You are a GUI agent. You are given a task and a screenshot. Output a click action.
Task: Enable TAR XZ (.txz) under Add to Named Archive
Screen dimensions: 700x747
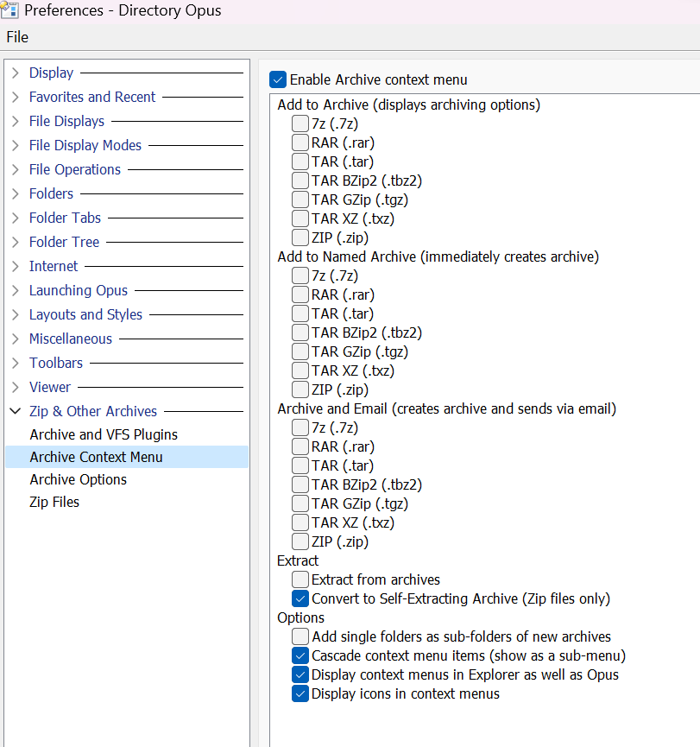pyautogui.click(x=300, y=370)
